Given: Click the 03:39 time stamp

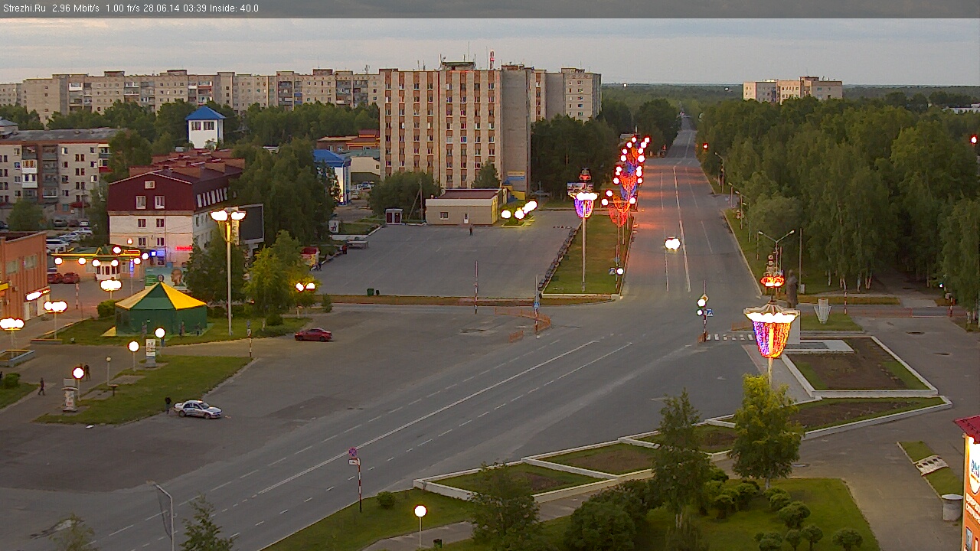Looking at the screenshot, I should [x=195, y=8].
